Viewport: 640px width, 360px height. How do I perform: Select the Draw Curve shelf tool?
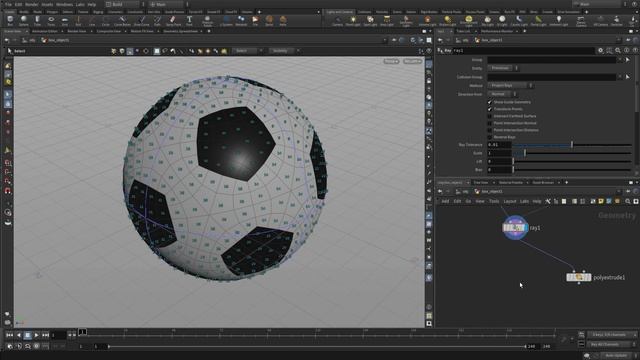tap(142, 21)
